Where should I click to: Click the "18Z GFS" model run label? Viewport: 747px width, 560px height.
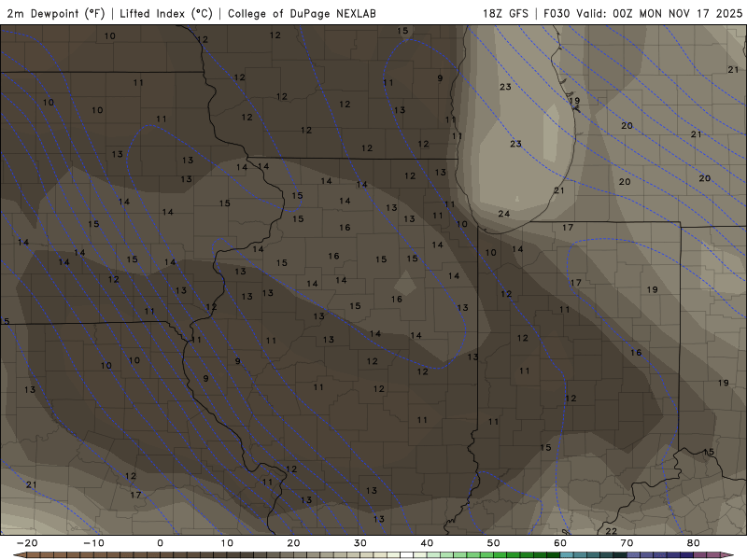505,13
